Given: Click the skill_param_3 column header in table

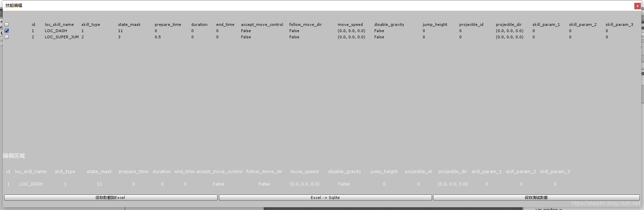Looking at the screenshot, I should click(619, 25).
